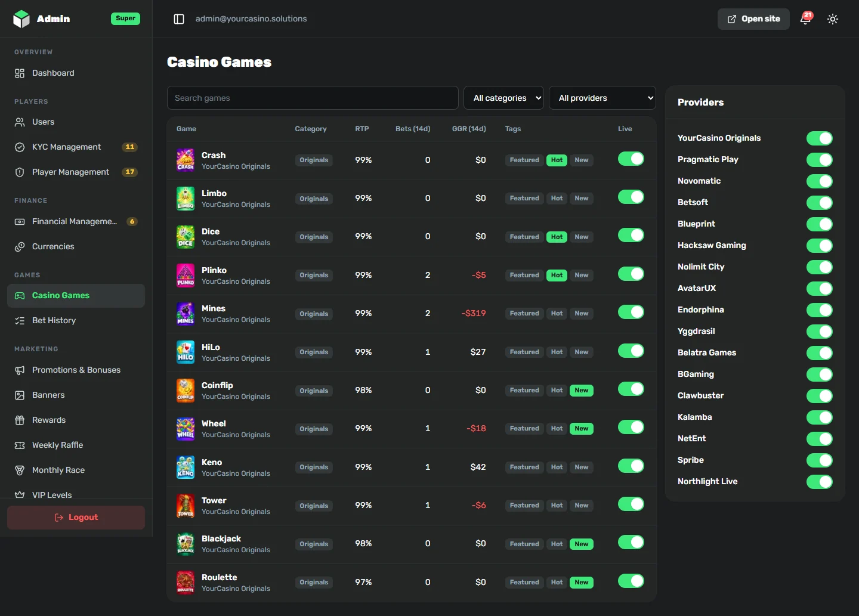The height and width of the screenshot is (616, 859).
Task: Open the Weekly Raffle page
Action: [76, 445]
